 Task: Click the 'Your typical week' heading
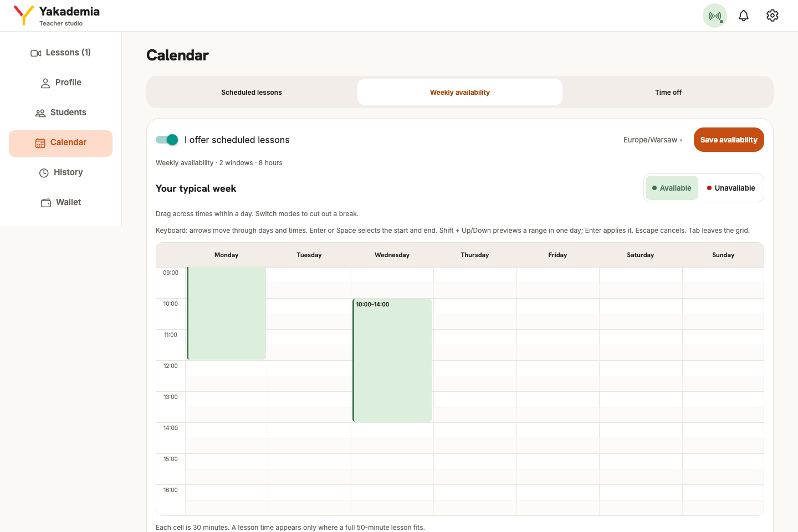tap(196, 188)
